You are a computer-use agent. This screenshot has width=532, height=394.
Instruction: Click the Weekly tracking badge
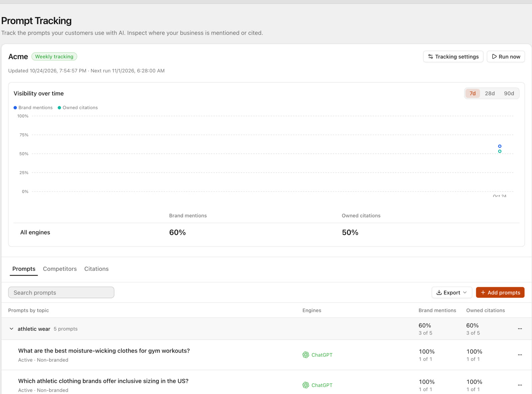click(54, 57)
